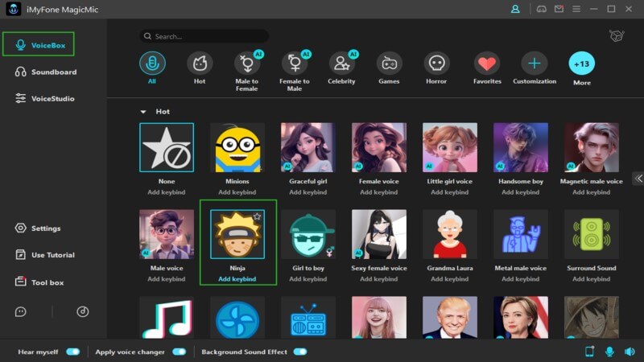Open the hamburger menu in title bar

tap(576, 9)
